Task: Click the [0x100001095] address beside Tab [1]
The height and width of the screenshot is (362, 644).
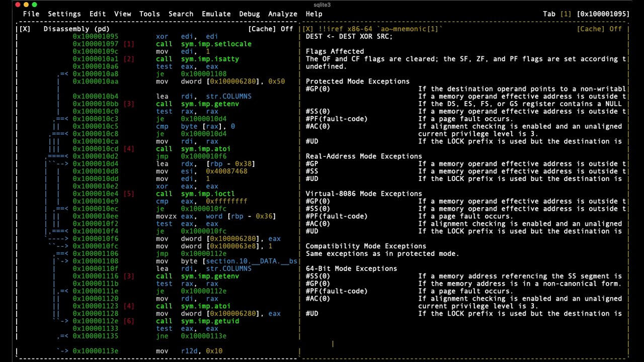Action: pos(603,14)
